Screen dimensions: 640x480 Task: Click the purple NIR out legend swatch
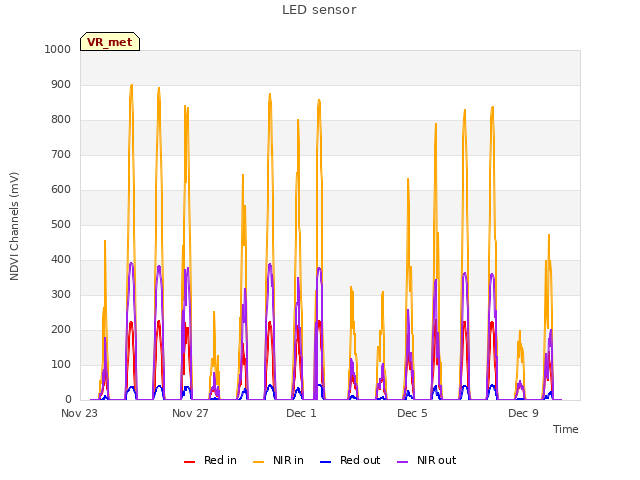click(x=402, y=462)
